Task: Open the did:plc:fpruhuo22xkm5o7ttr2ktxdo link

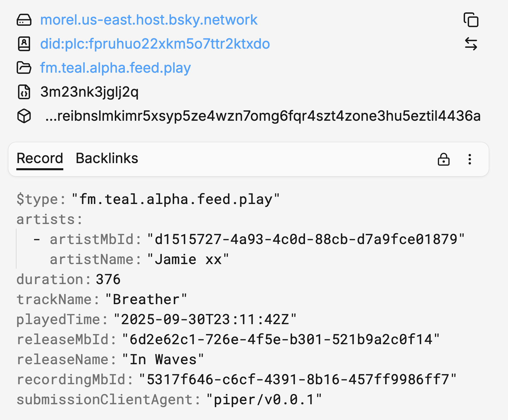Action: [x=155, y=44]
